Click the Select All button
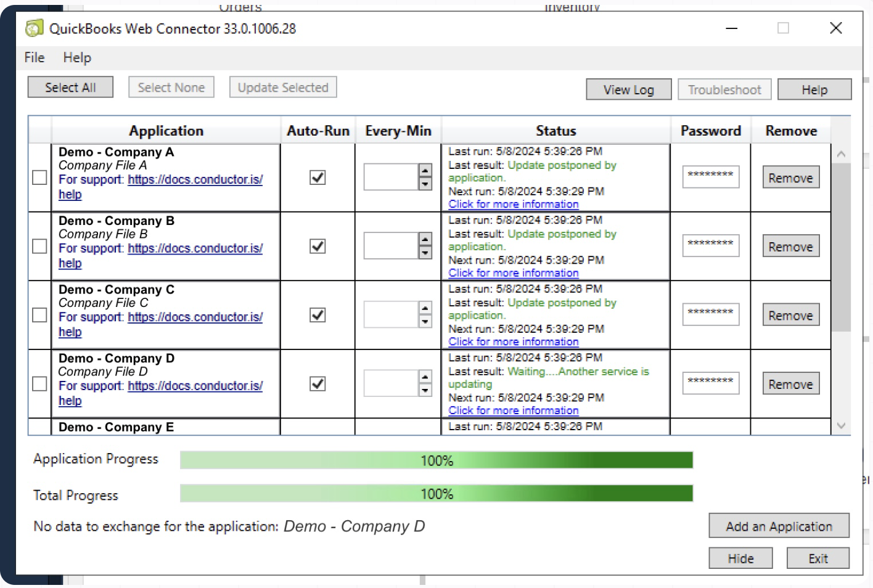 click(70, 88)
